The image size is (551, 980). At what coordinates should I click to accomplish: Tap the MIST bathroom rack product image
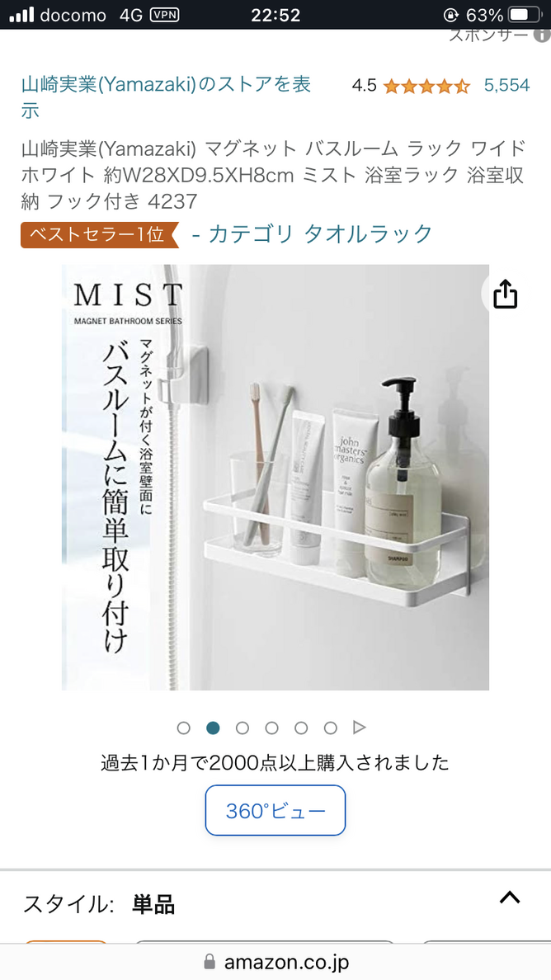275,478
